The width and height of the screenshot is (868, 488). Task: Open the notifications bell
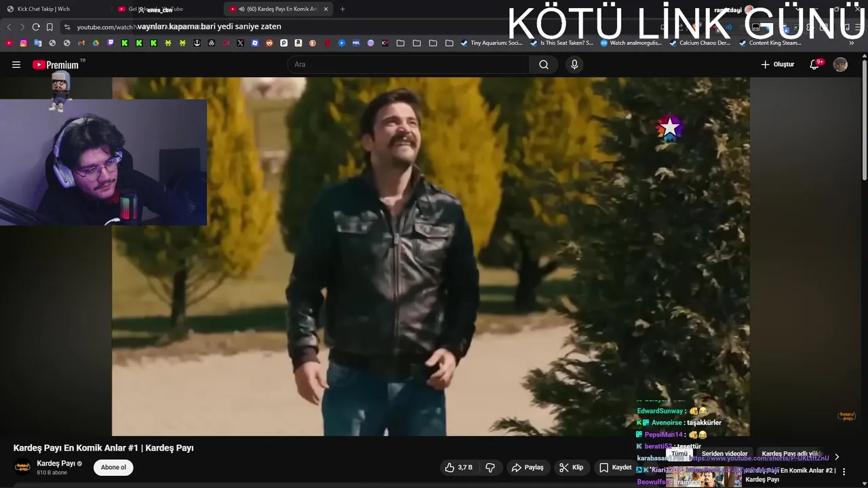814,64
